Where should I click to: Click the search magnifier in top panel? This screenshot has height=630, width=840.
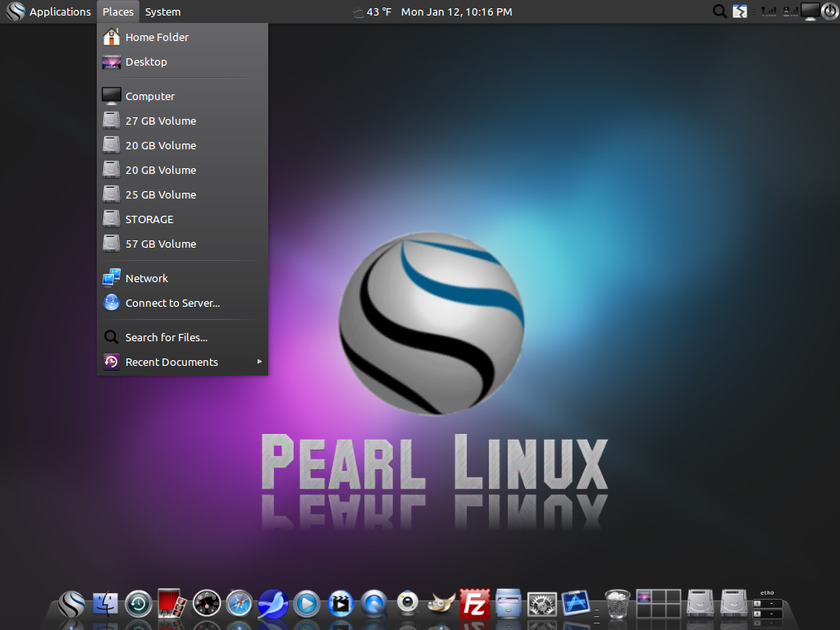[719, 11]
